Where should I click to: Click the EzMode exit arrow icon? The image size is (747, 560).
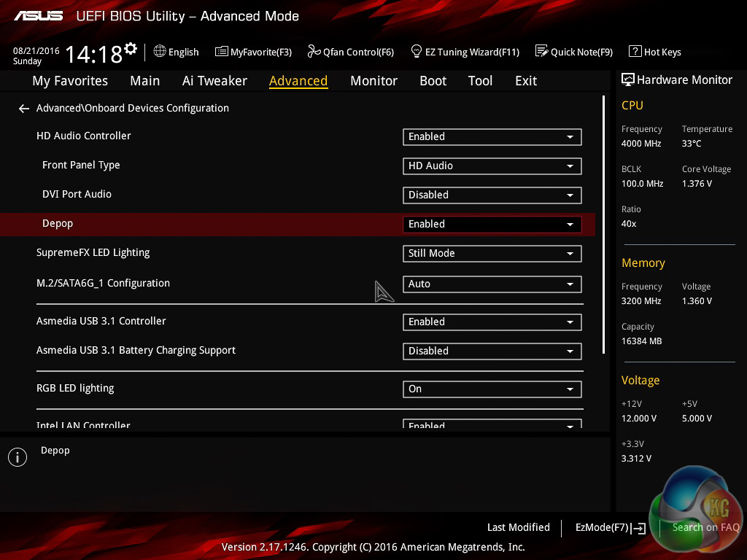tap(639, 528)
